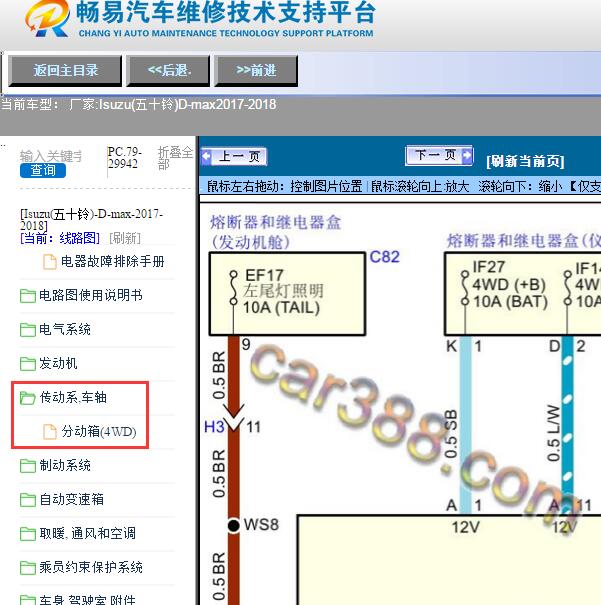Open the 分动箱(4WD) document
The width and height of the screenshot is (601, 605).
(x=99, y=431)
